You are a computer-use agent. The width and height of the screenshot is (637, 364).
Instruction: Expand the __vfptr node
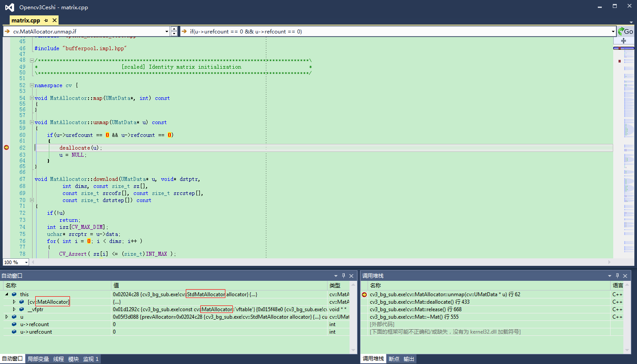tap(14, 309)
